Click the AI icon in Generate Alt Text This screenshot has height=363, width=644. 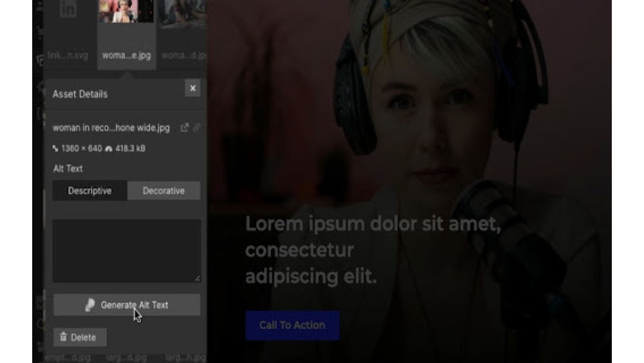[90, 305]
